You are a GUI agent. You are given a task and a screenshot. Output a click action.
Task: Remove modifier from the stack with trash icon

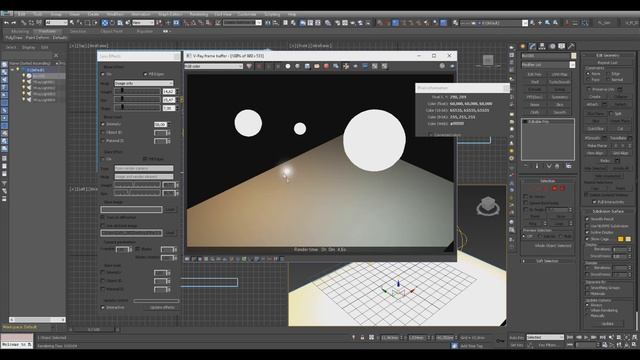pos(557,166)
